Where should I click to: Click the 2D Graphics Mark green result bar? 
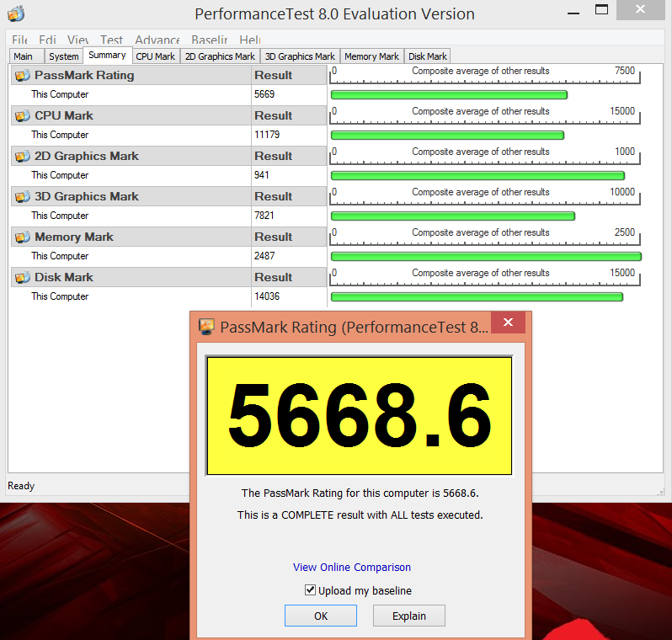[477, 176]
